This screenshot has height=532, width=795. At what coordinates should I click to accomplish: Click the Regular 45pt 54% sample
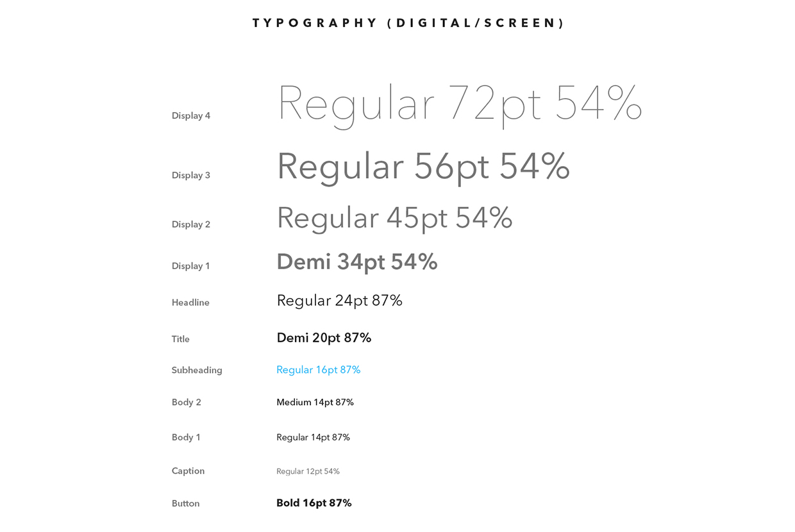pos(394,219)
